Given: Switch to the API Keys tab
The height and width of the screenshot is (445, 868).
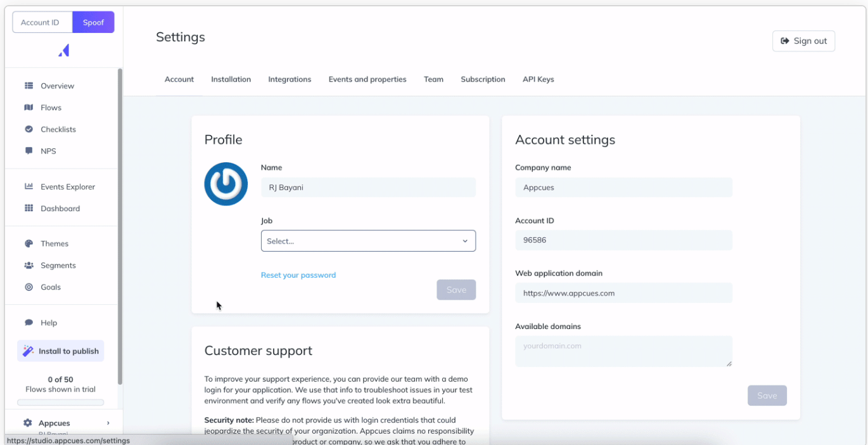Looking at the screenshot, I should (538, 79).
